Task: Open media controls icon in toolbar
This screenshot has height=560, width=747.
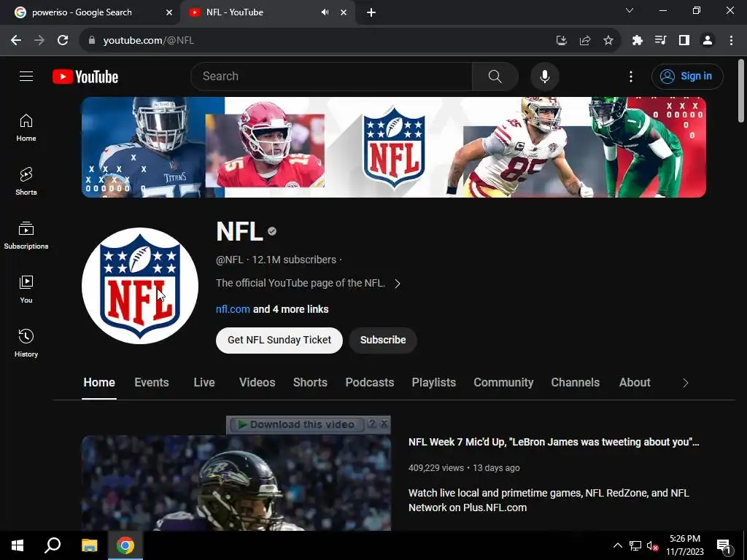Action: click(661, 41)
